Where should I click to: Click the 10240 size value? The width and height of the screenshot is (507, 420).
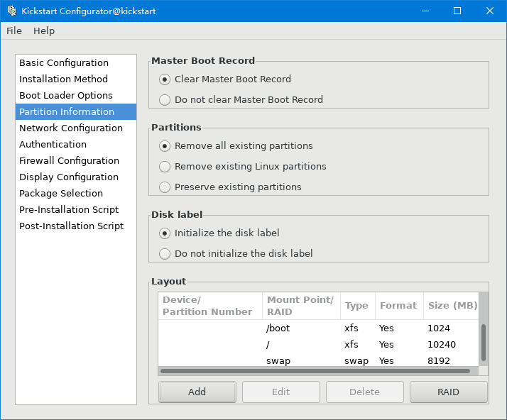pyautogui.click(x=442, y=345)
